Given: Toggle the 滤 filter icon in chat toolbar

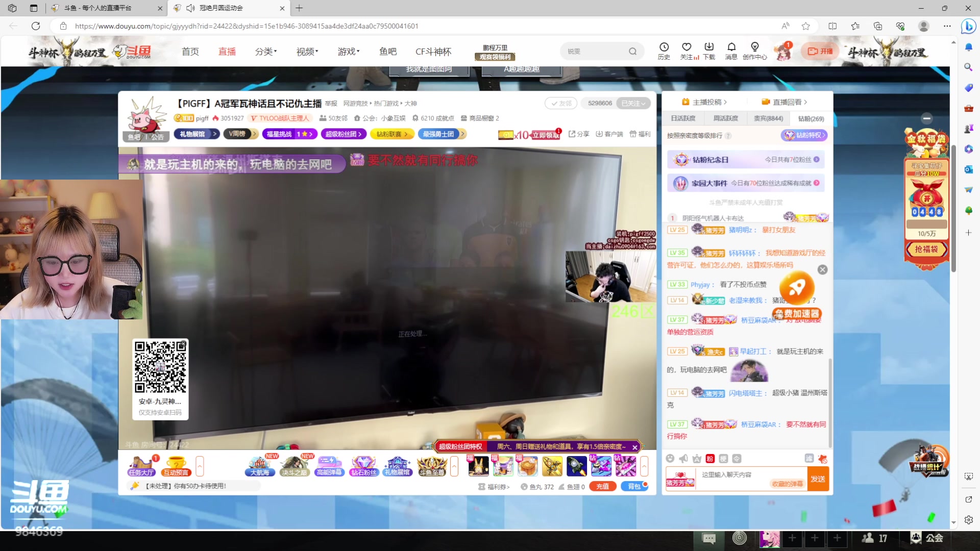Looking at the screenshot, I should pyautogui.click(x=809, y=458).
